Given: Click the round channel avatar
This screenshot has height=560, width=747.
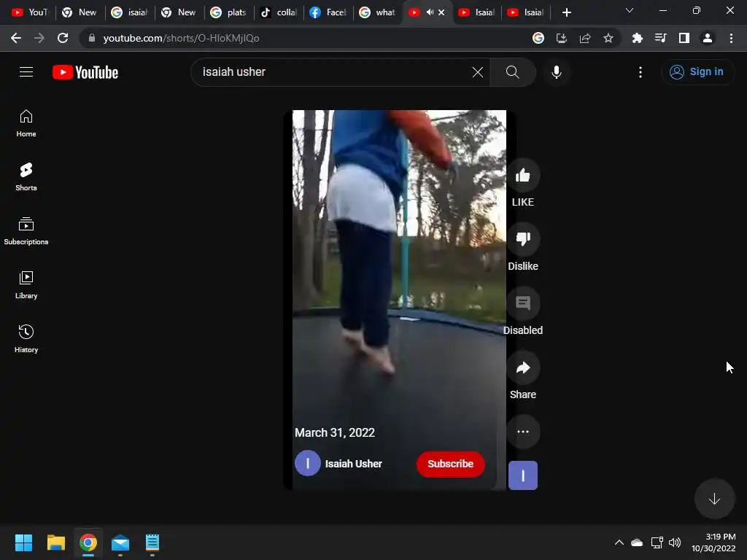Looking at the screenshot, I should click(x=307, y=463).
